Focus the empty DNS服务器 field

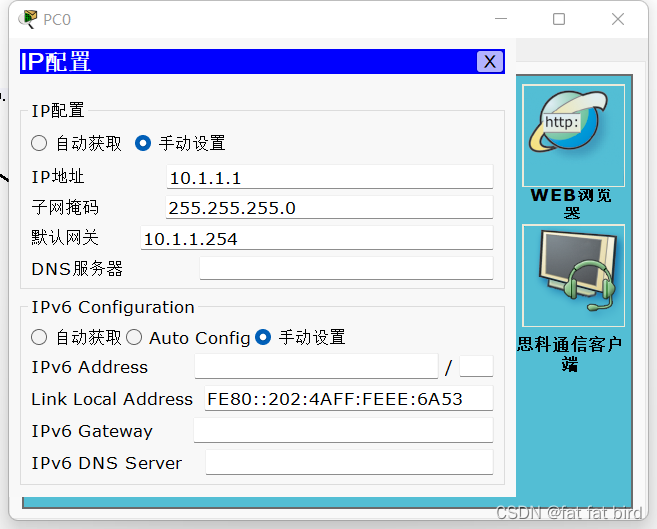pyautogui.click(x=346, y=268)
